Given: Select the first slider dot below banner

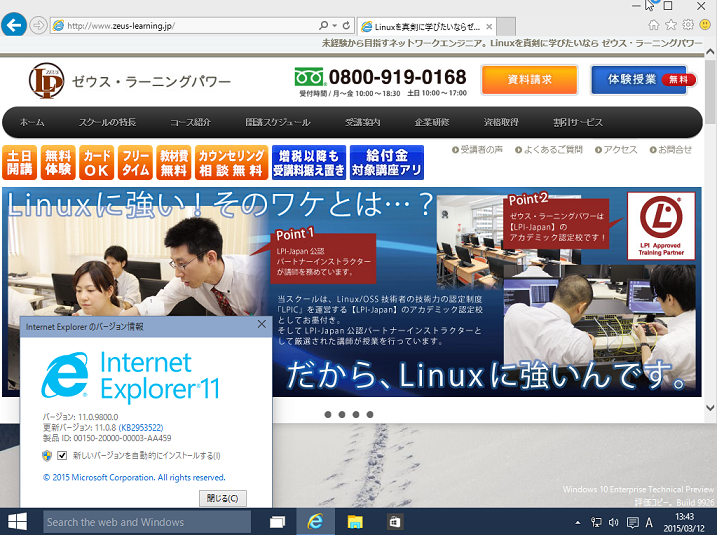Looking at the screenshot, I should point(328,414).
